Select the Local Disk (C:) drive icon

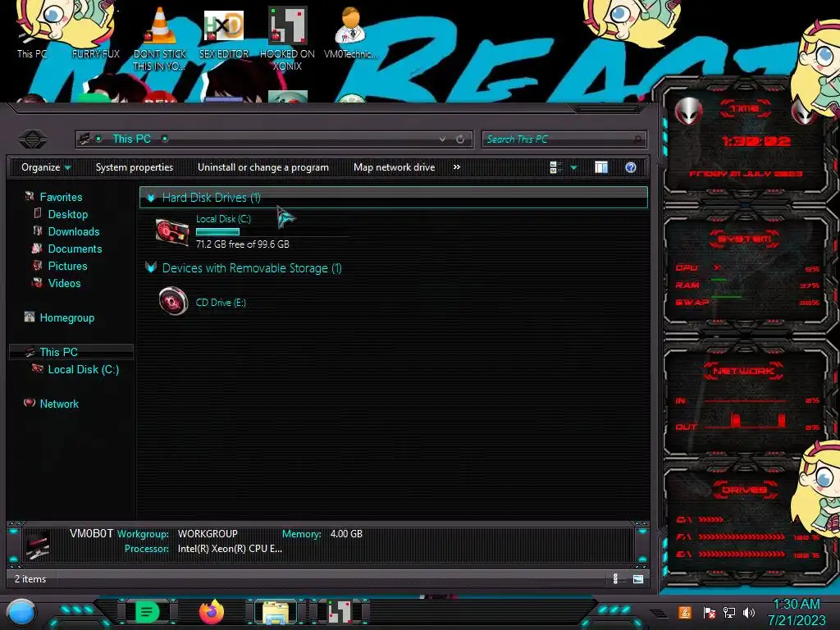pos(172,232)
